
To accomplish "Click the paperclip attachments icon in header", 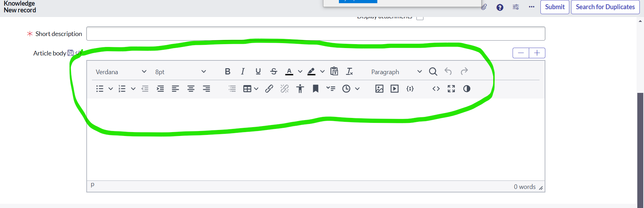I will tap(484, 7).
